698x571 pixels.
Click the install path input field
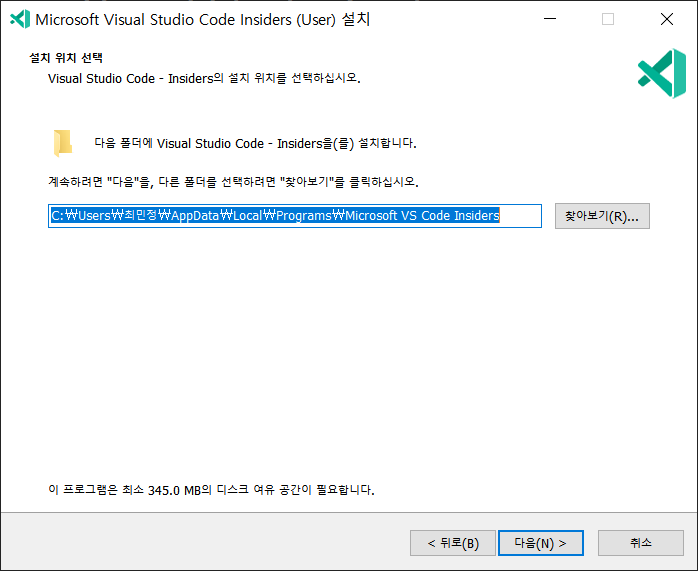coord(295,216)
